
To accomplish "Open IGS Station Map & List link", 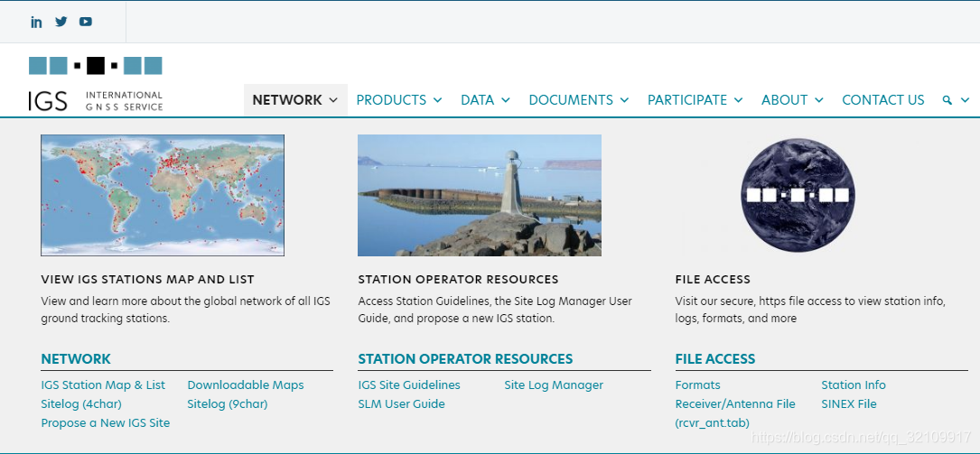I will (x=103, y=385).
